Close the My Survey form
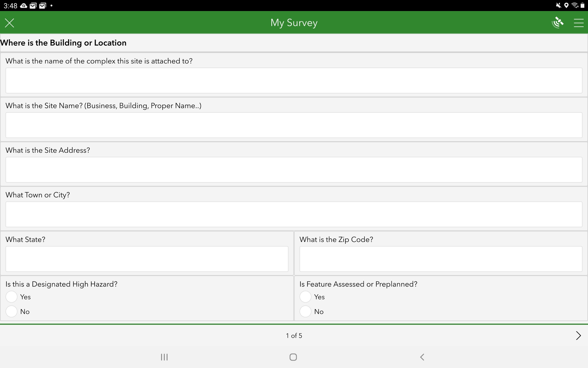Image resolution: width=588 pixels, height=368 pixels. click(x=9, y=23)
